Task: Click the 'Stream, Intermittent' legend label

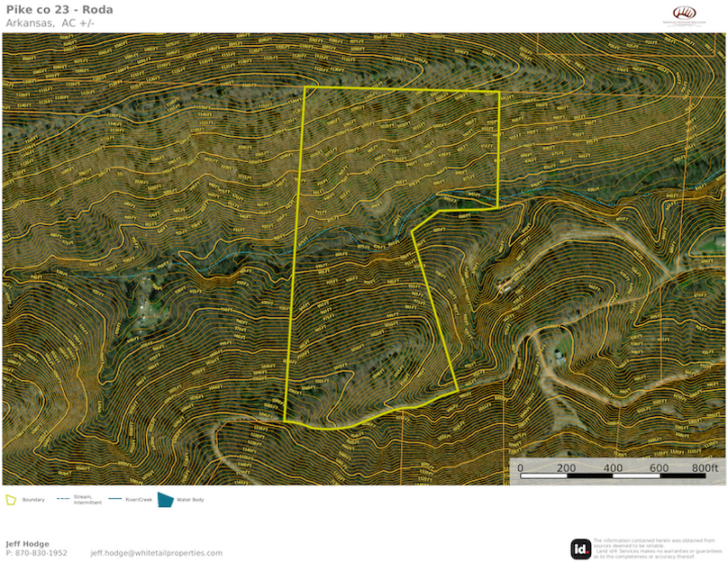Action: click(87, 499)
